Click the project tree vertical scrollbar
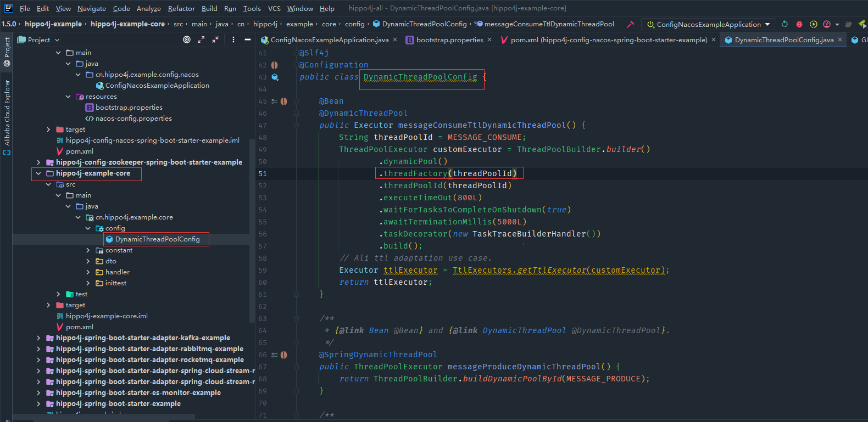868x422 pixels. (252, 230)
